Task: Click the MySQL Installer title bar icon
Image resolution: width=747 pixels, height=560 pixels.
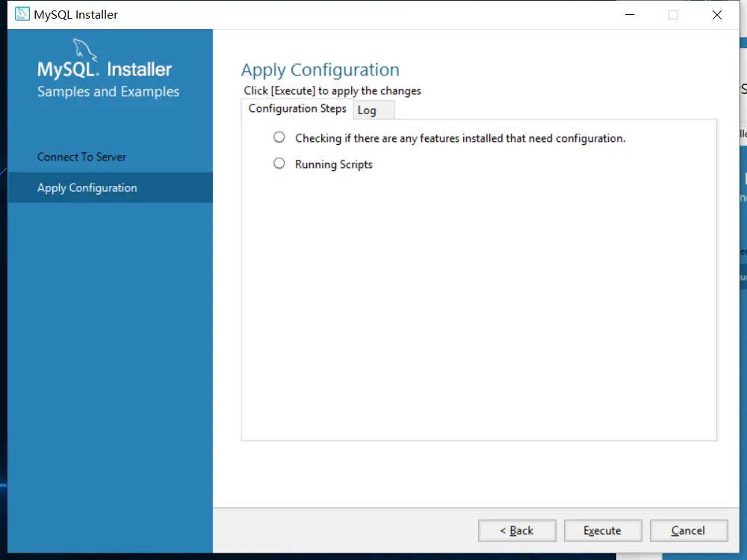Action: pos(22,13)
